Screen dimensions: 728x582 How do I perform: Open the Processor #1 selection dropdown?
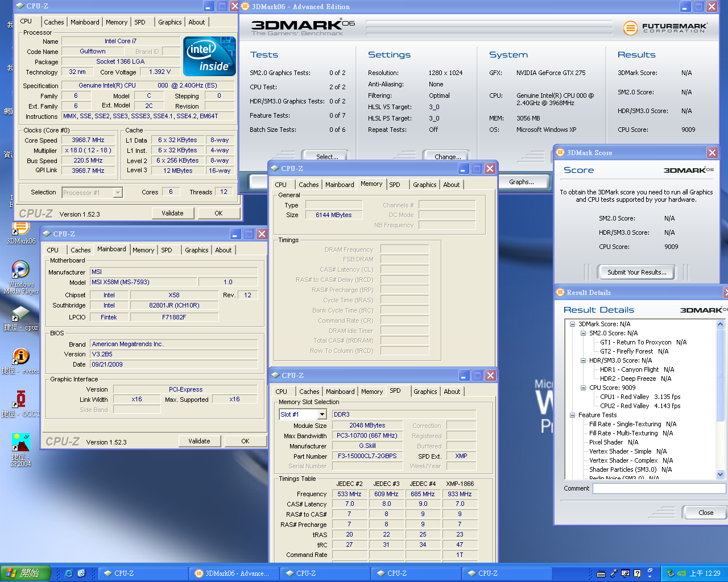[118, 193]
